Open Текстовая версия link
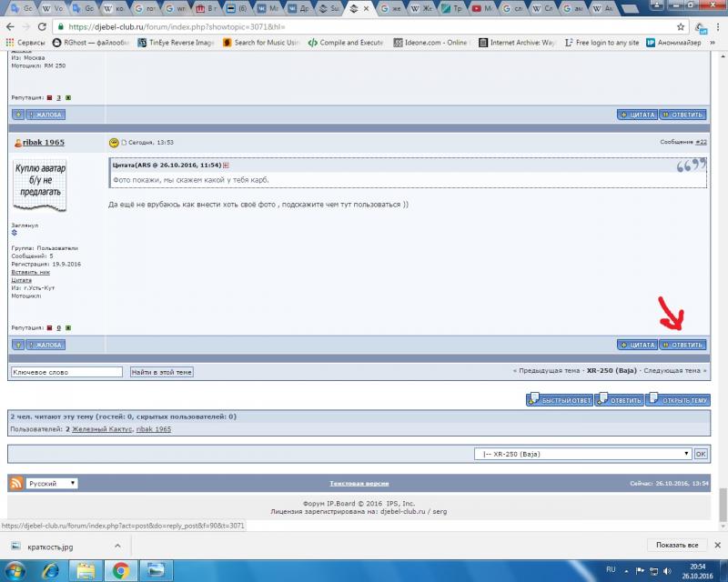 click(x=359, y=483)
